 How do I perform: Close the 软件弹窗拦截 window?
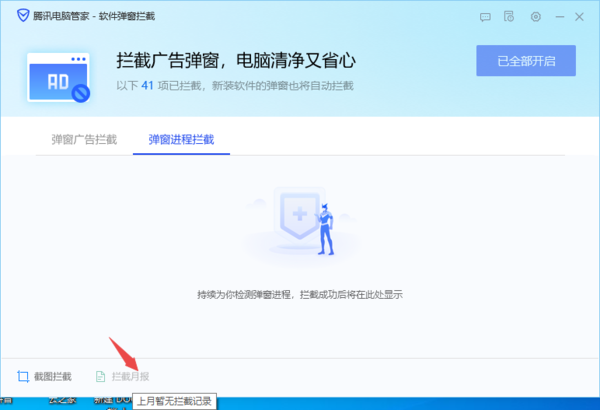(586, 17)
